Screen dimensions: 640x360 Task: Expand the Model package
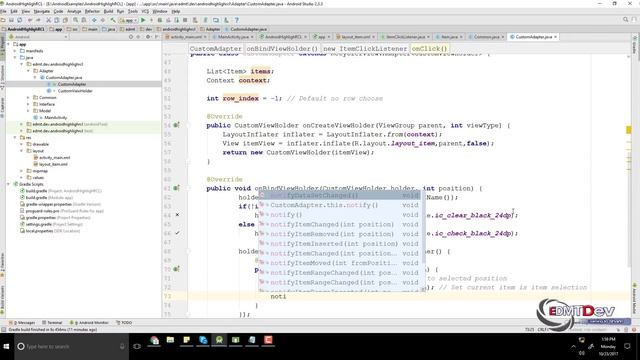(x=29, y=111)
